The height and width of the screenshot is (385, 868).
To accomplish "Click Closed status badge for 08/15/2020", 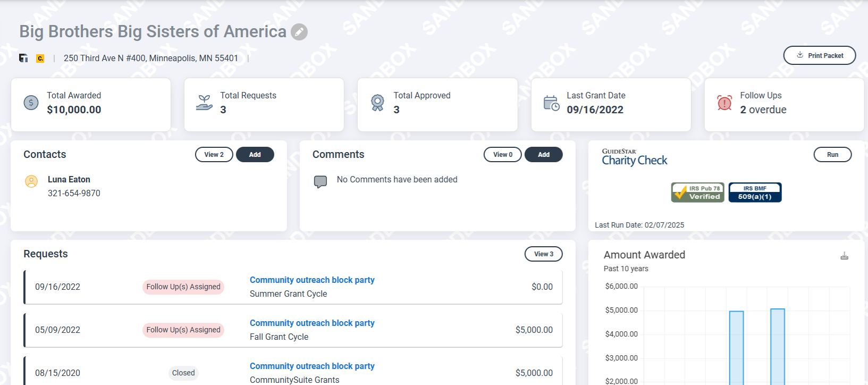I will point(183,373).
